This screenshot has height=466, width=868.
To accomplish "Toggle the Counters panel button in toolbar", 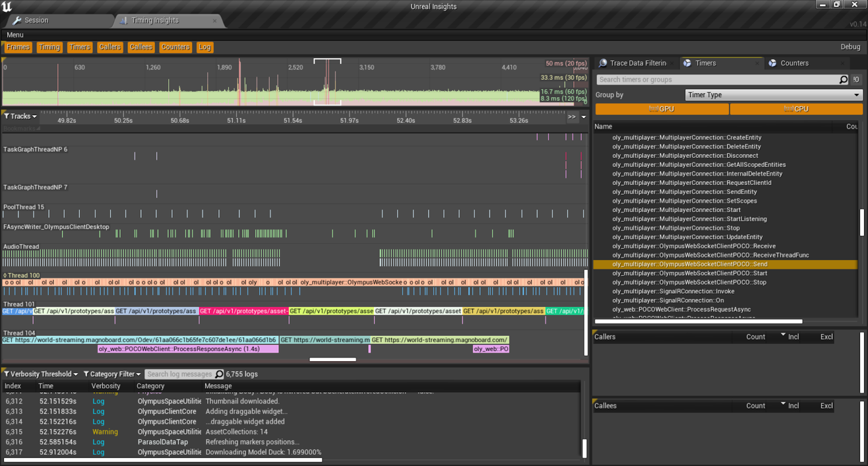I will click(x=175, y=47).
